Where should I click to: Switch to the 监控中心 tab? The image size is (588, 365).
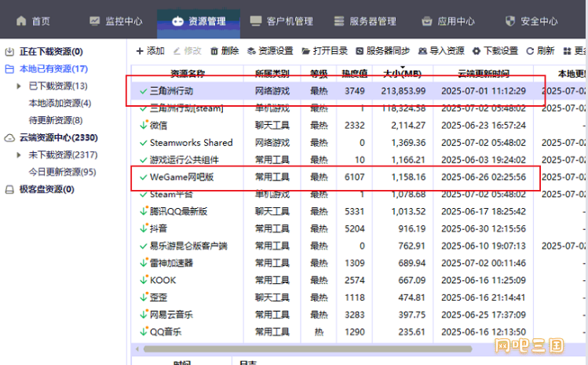pos(116,21)
